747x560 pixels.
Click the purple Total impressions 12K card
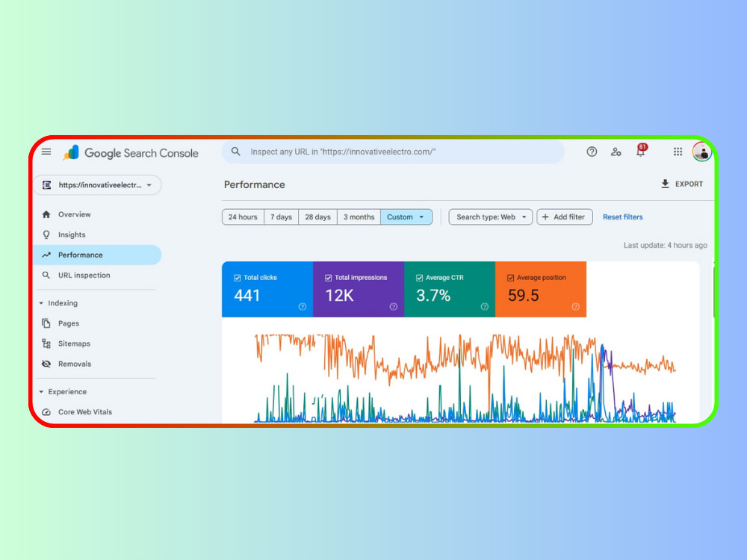[x=359, y=289]
